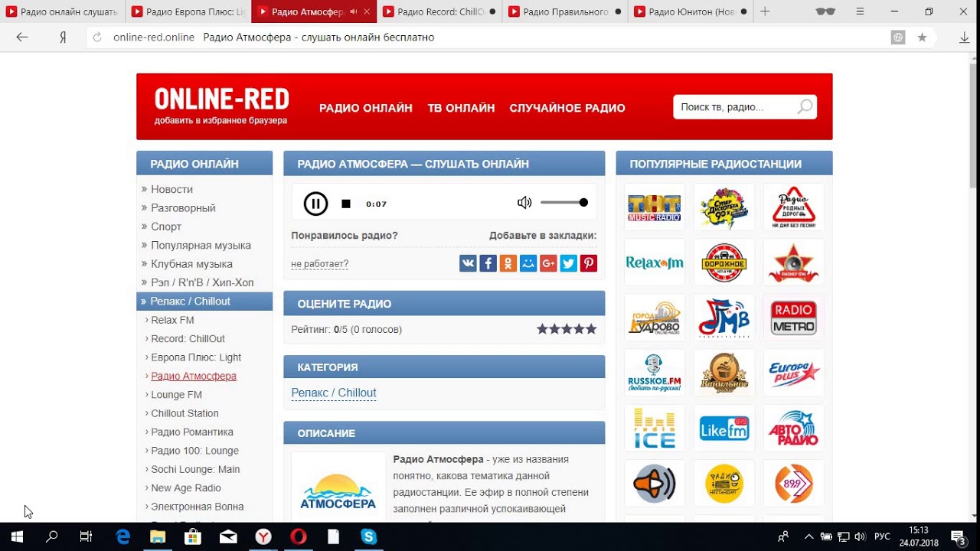This screenshot has width=980, height=551.
Task: Open Russkoe.FM station logo
Action: pyautogui.click(x=654, y=373)
